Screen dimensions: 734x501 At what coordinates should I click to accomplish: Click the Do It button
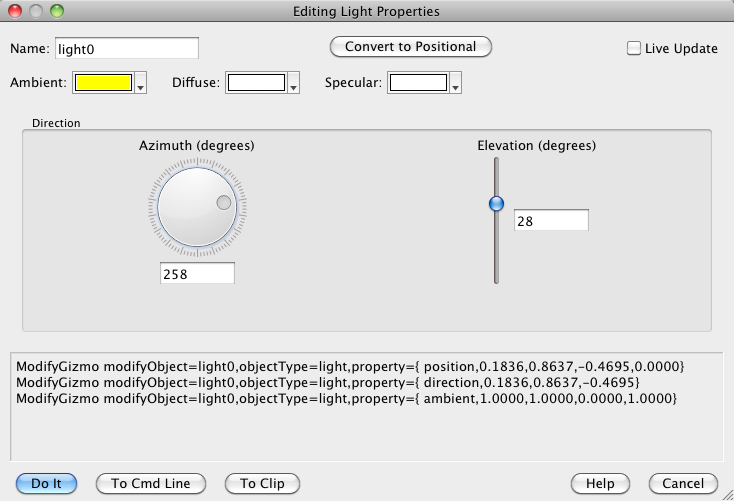point(47,483)
